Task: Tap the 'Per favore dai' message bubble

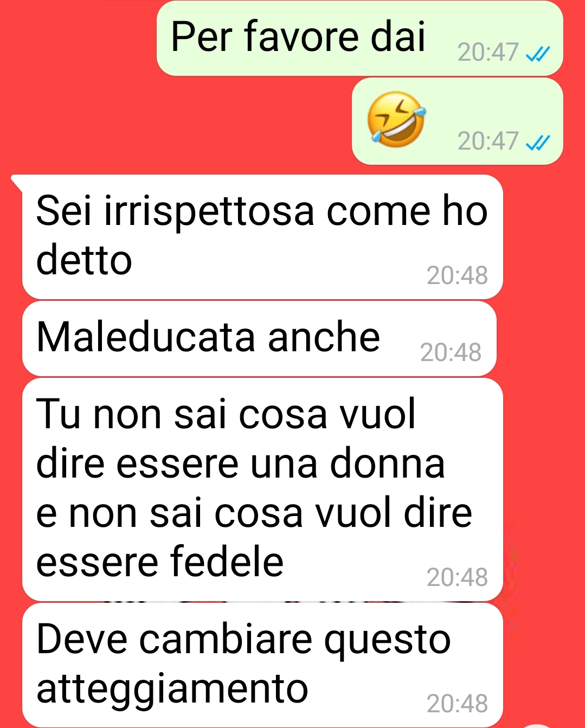Action: pos(359,38)
